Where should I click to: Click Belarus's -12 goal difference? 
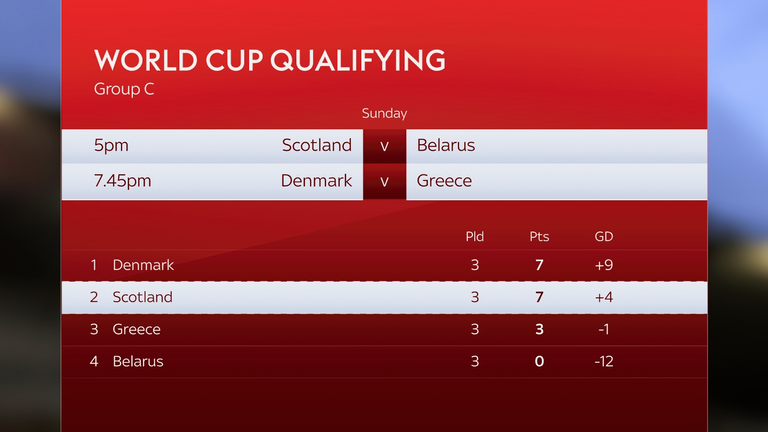pyautogui.click(x=603, y=361)
